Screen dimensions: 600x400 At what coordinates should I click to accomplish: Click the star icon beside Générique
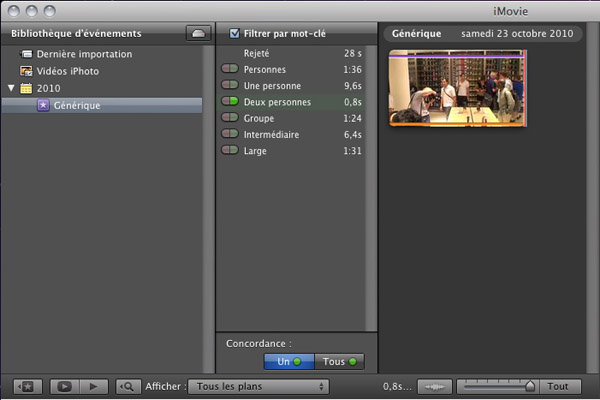[x=43, y=105]
